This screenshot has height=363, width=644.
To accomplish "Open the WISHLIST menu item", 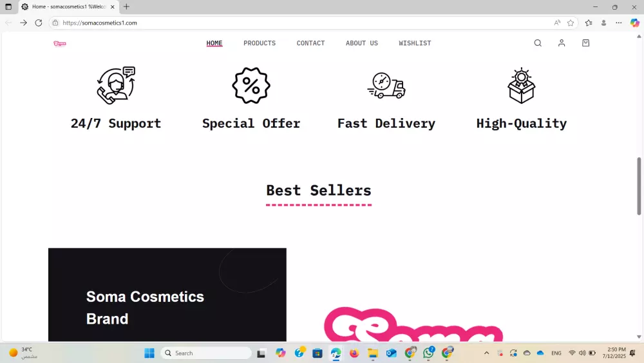I will (415, 43).
